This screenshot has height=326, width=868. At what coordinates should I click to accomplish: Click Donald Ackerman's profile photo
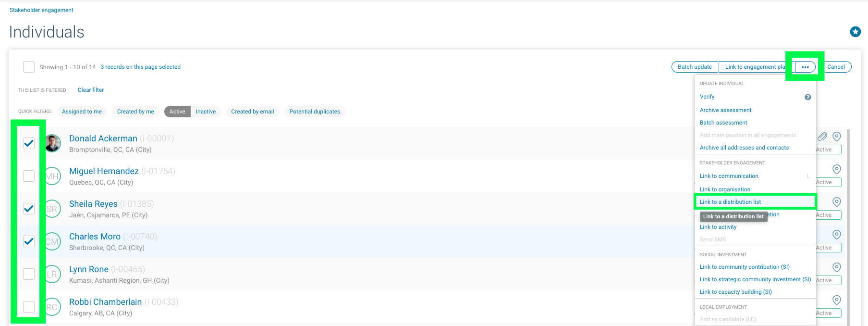click(x=53, y=143)
